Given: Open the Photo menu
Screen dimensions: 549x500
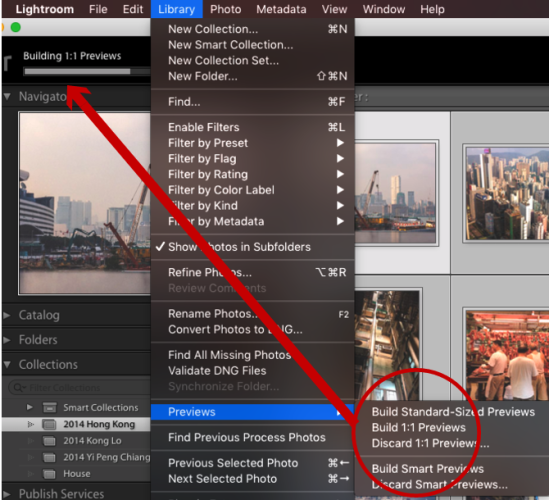Looking at the screenshot, I should [225, 9].
